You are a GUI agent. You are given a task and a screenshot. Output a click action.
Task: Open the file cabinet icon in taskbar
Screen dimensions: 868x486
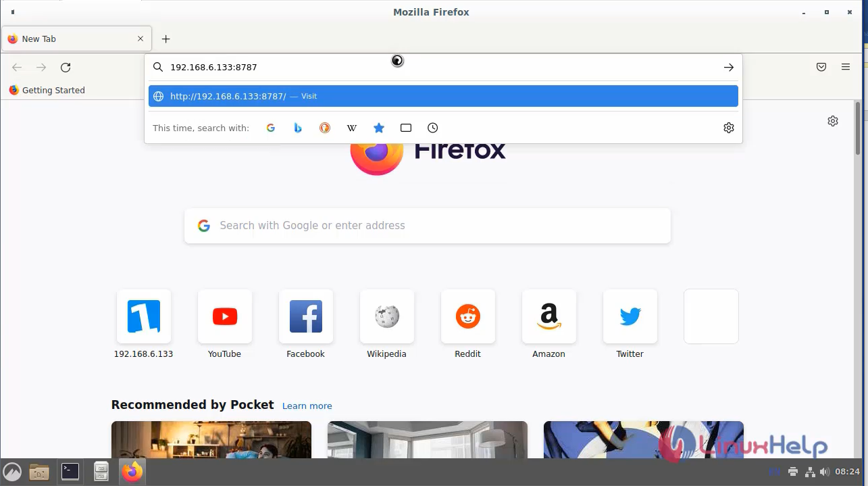click(x=101, y=471)
